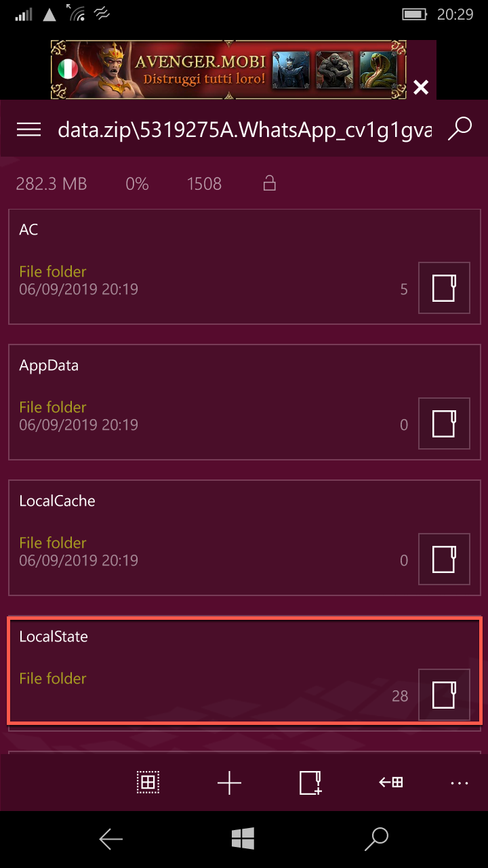Toggle selection box for AppData folder

coord(445,423)
